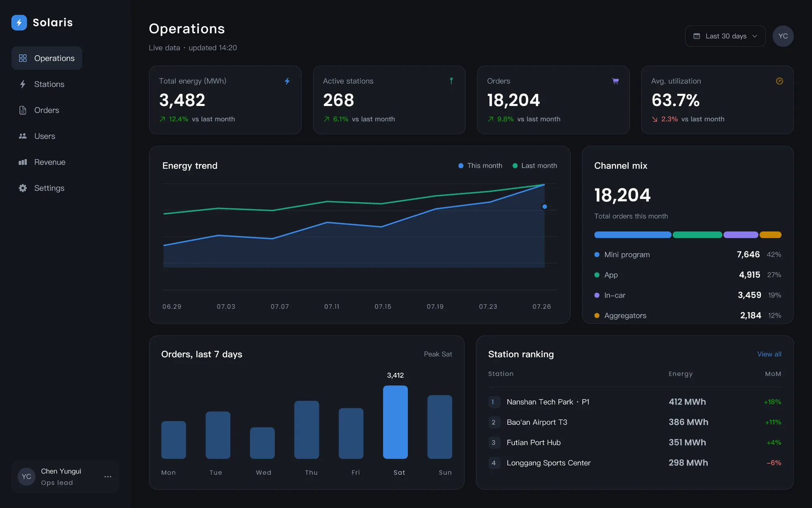Open the YC avatar at top right
This screenshot has width=812, height=508.
783,36
